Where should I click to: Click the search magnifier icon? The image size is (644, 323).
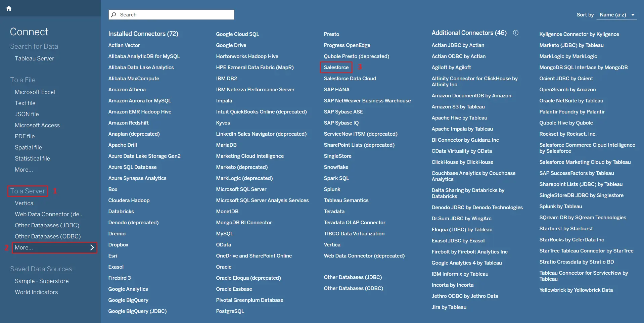(x=114, y=15)
